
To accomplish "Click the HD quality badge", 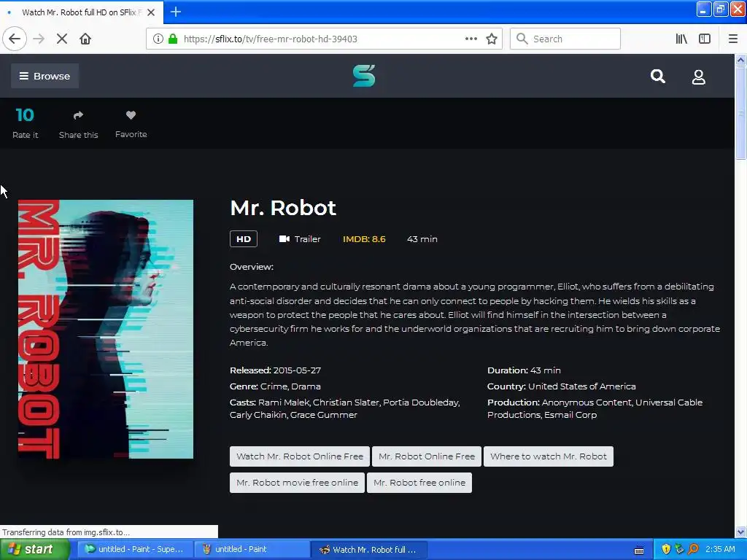I will [x=244, y=239].
